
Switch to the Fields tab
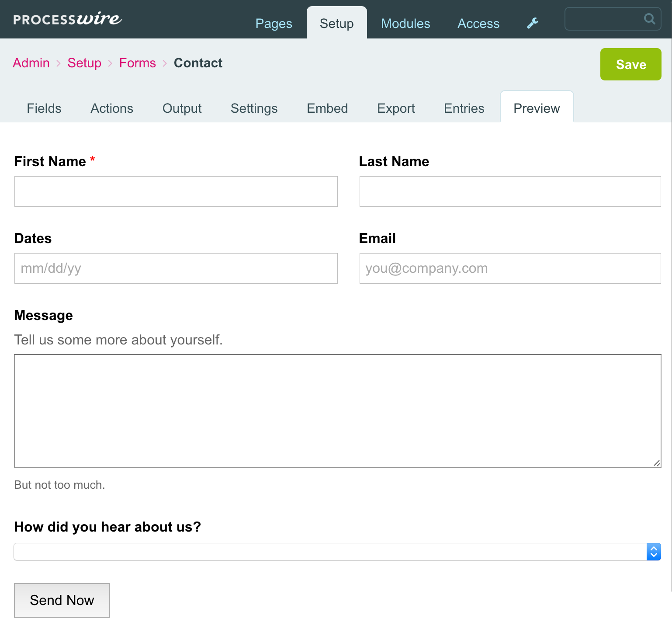point(44,108)
